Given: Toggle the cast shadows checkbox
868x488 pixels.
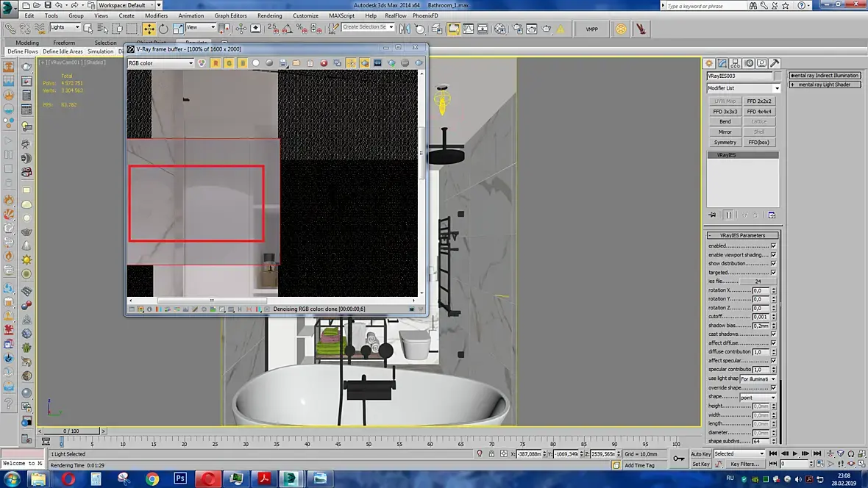Looking at the screenshot, I should [x=773, y=334].
